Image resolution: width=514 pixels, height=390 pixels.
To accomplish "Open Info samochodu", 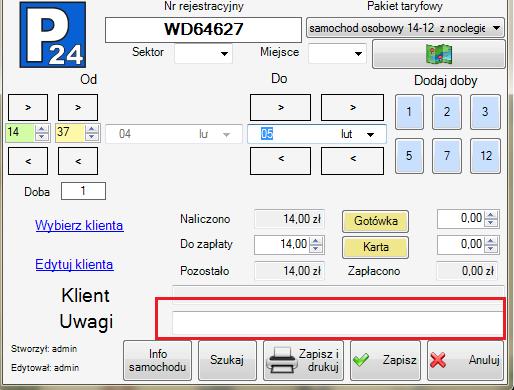I will click(x=157, y=360).
